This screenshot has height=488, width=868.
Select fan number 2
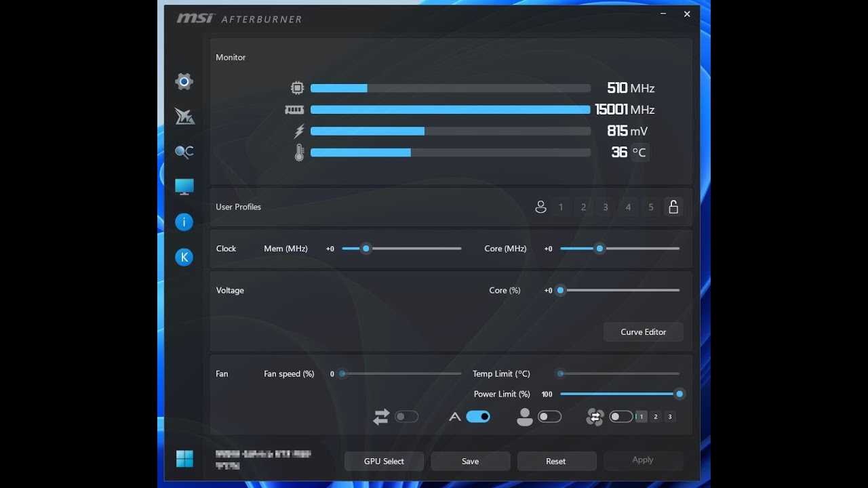click(x=656, y=417)
